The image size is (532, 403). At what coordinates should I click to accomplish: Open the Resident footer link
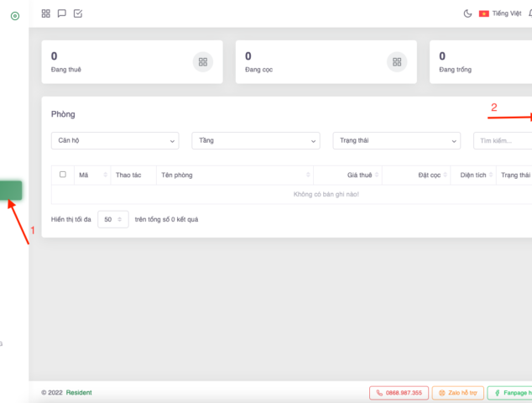pos(80,392)
